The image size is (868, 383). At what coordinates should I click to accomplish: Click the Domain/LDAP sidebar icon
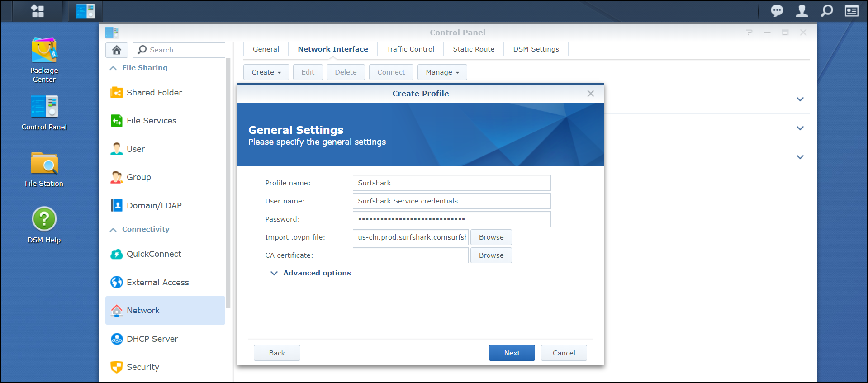[117, 205]
